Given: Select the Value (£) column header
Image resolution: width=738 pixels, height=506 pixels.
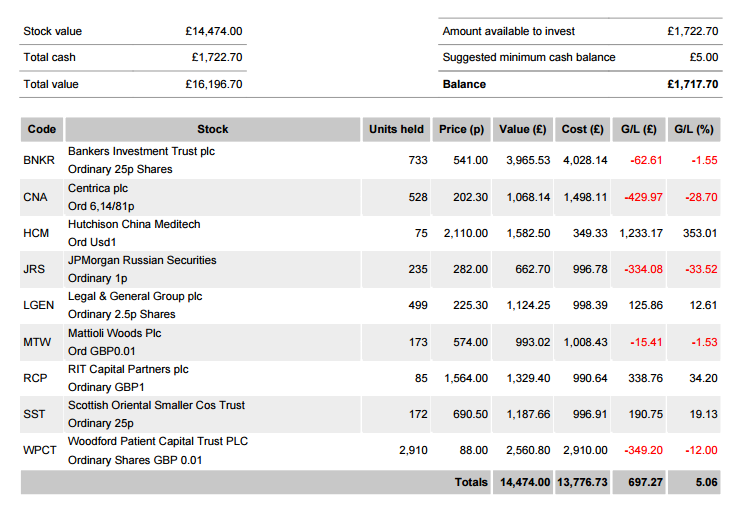Looking at the screenshot, I should click(522, 129).
